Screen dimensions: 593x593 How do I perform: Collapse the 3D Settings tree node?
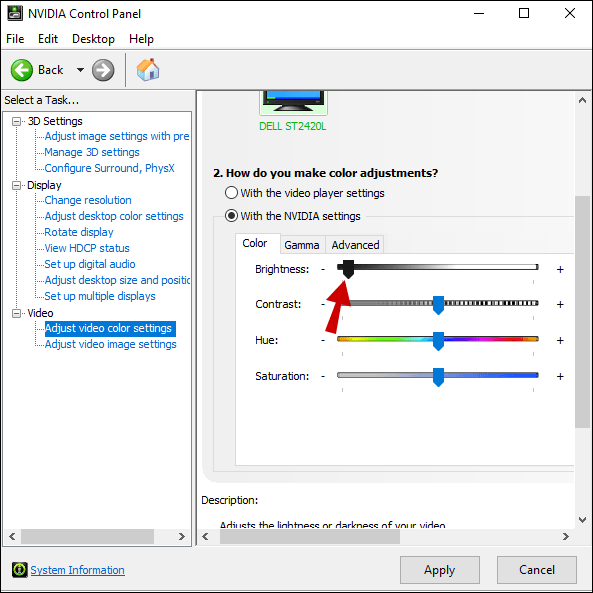coord(16,121)
